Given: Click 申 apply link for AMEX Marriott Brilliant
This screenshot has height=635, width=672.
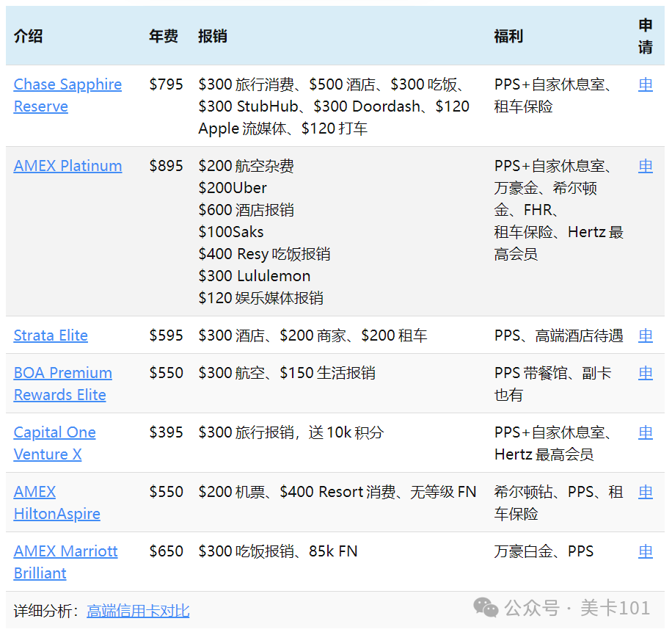Looking at the screenshot, I should point(645,551).
